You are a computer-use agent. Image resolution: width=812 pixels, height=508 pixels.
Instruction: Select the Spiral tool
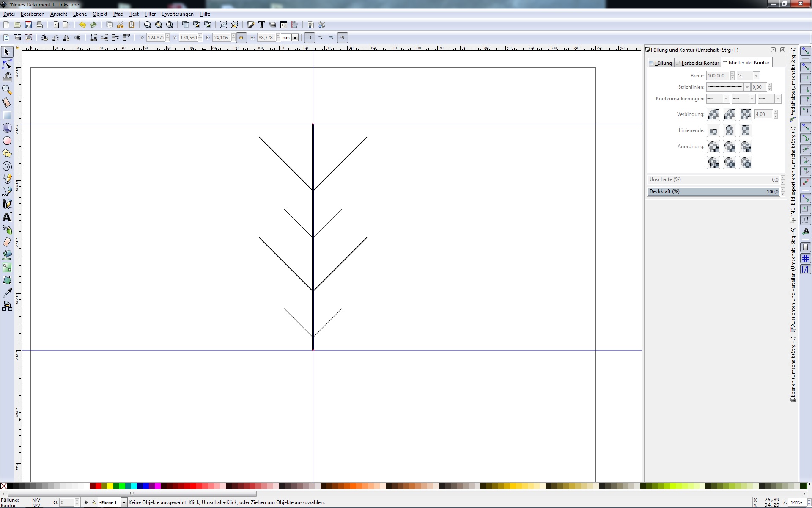pyautogui.click(x=7, y=166)
